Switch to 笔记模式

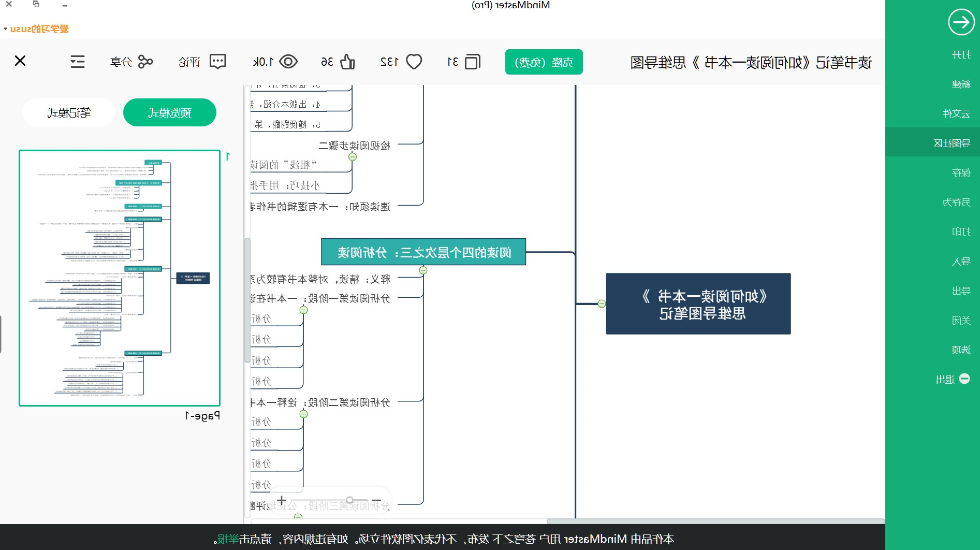pos(69,112)
